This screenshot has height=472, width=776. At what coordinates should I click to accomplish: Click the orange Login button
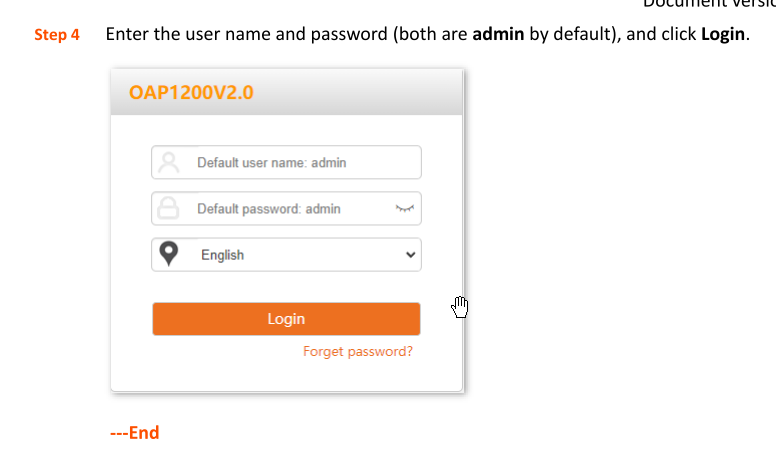pos(287,319)
